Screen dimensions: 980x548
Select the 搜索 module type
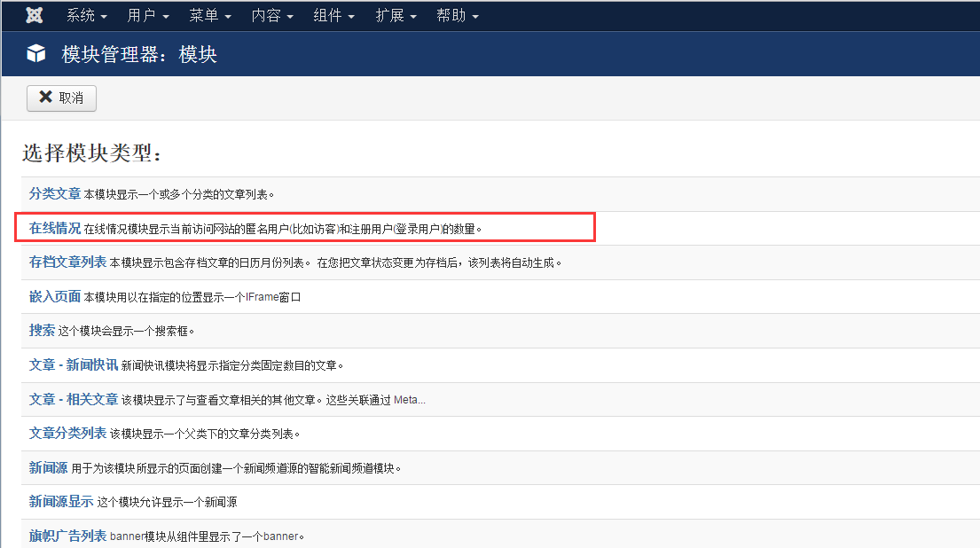pos(42,330)
